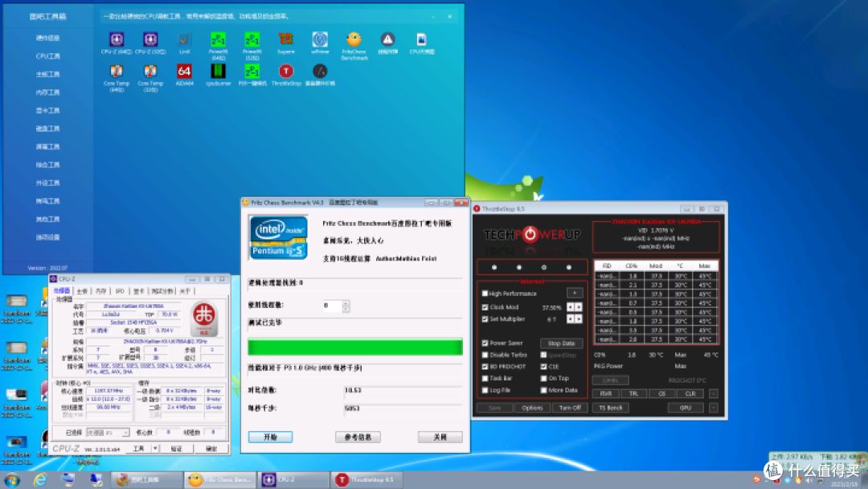
Task: Click the CLR button in ThrottleStop
Action: coord(690,394)
